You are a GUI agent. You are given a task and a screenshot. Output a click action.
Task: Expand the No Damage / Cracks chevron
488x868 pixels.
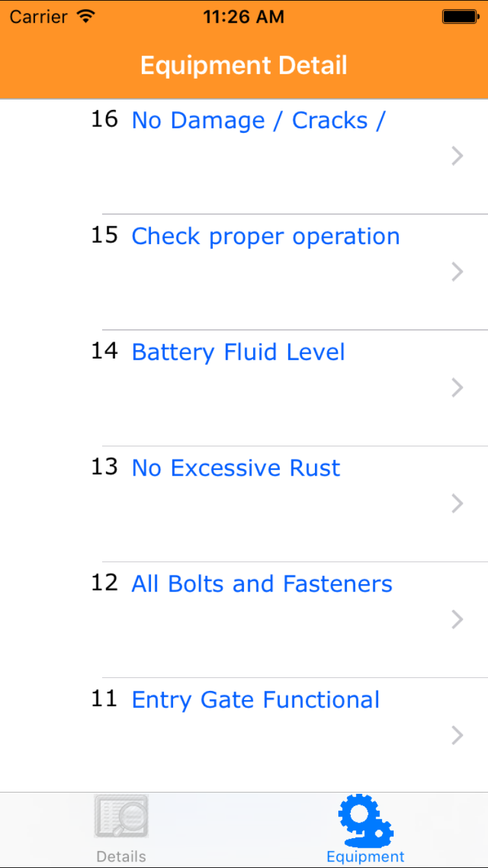coord(457,156)
